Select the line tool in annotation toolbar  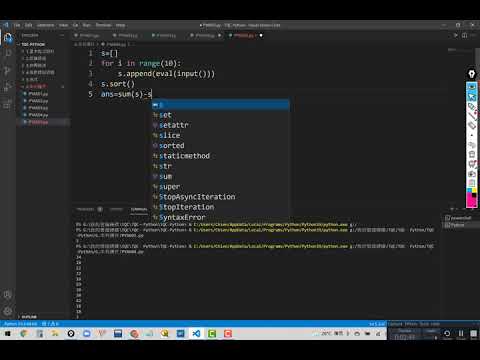[x=472, y=116]
